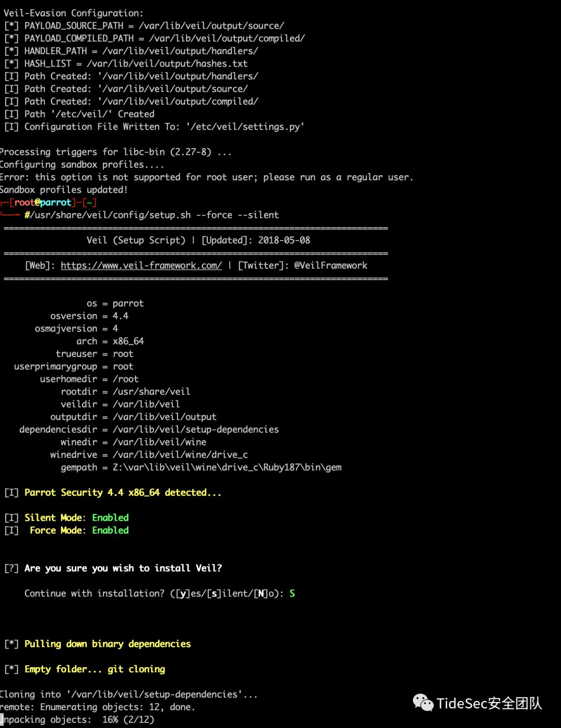Click the 'Force Mode: Enabled' line

[x=66, y=531]
